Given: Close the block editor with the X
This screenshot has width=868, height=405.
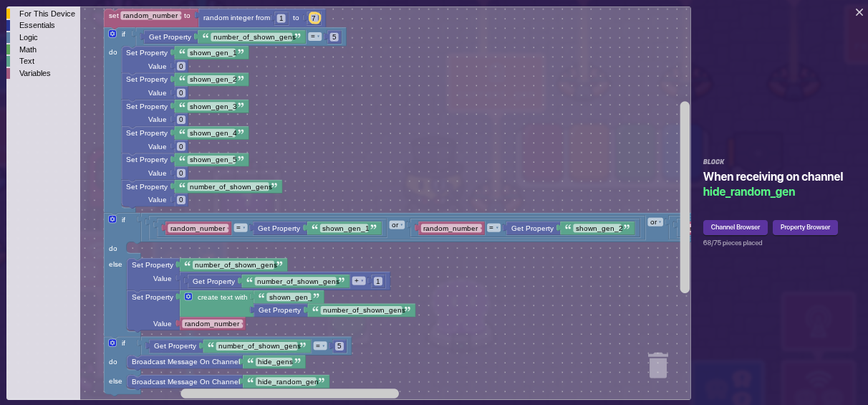Looking at the screenshot, I should coord(859,12).
